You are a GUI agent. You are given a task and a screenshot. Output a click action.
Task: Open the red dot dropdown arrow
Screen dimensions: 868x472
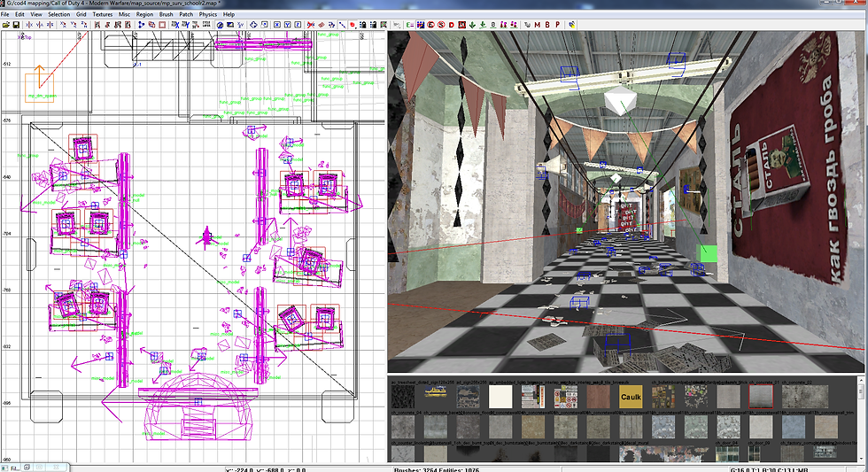[x=356, y=27]
